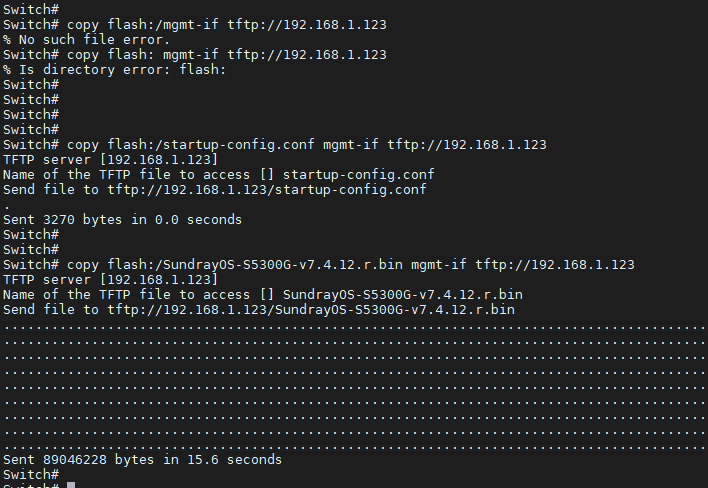The height and width of the screenshot is (488, 708).
Task: Click the tftp://192.168.1.123/SundrayOS-S5300G-v7.4.12.r.bin URL in the Send file line
Action: point(309,309)
